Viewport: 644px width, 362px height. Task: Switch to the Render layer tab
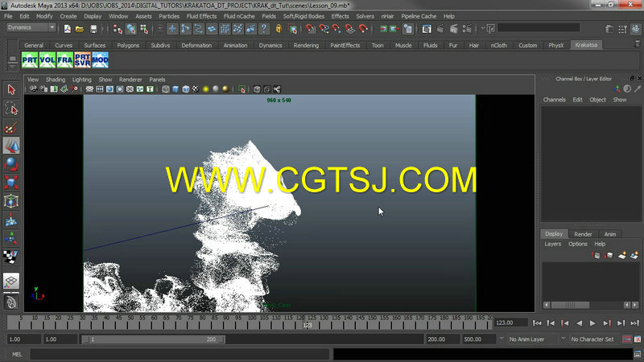(583, 234)
